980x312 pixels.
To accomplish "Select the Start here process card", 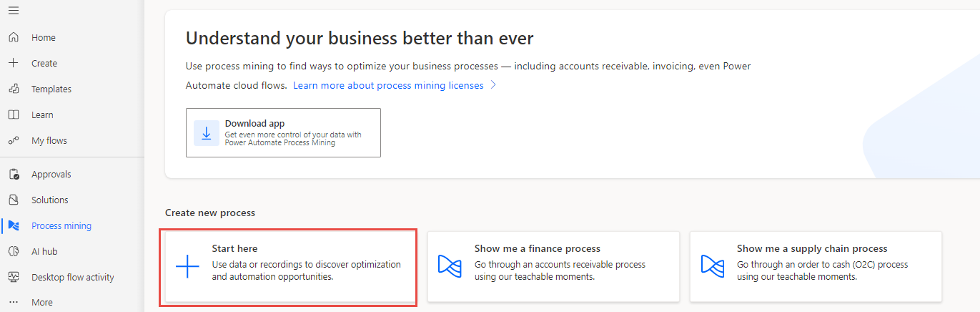I will [x=288, y=267].
